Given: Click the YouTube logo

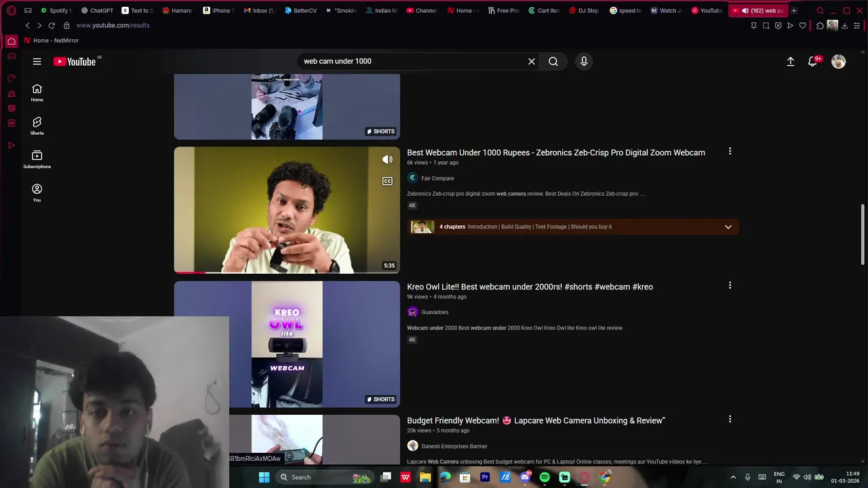Looking at the screenshot, I should tap(75, 61).
